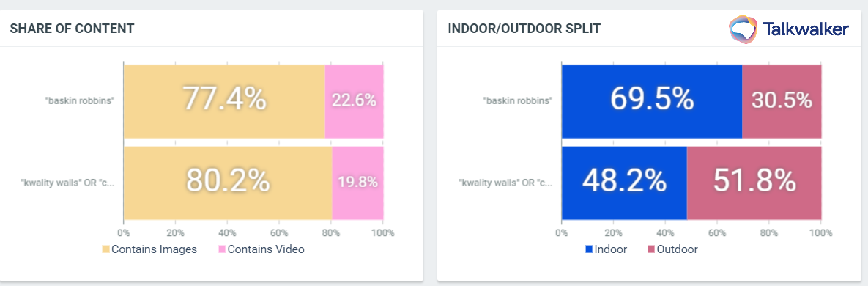Select the 48.2% indoor kwality walls bar

point(624,183)
